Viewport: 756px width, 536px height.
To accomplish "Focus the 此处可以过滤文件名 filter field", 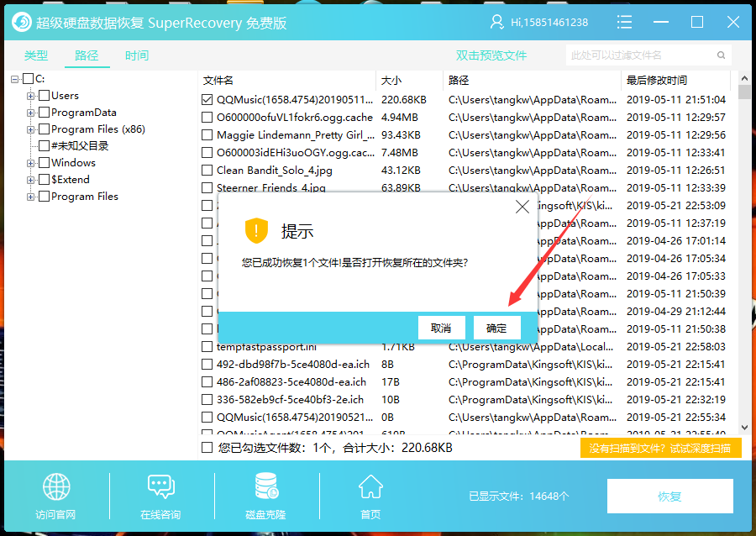I will [648, 55].
